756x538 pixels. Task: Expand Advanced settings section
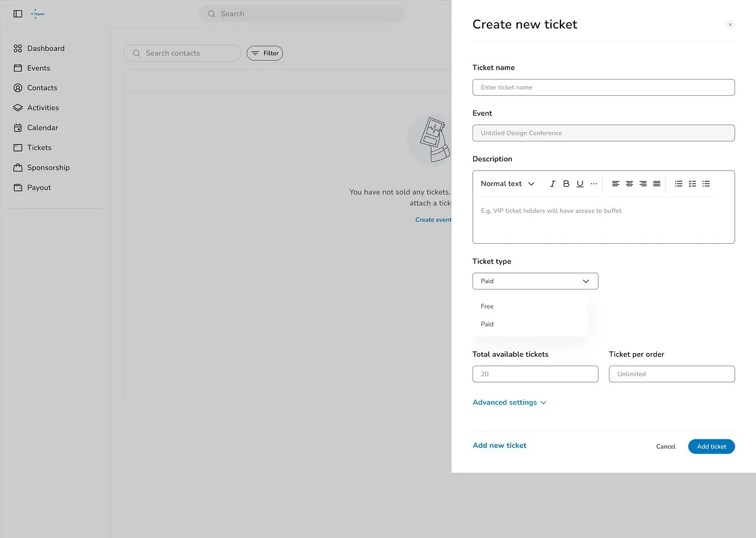point(509,402)
